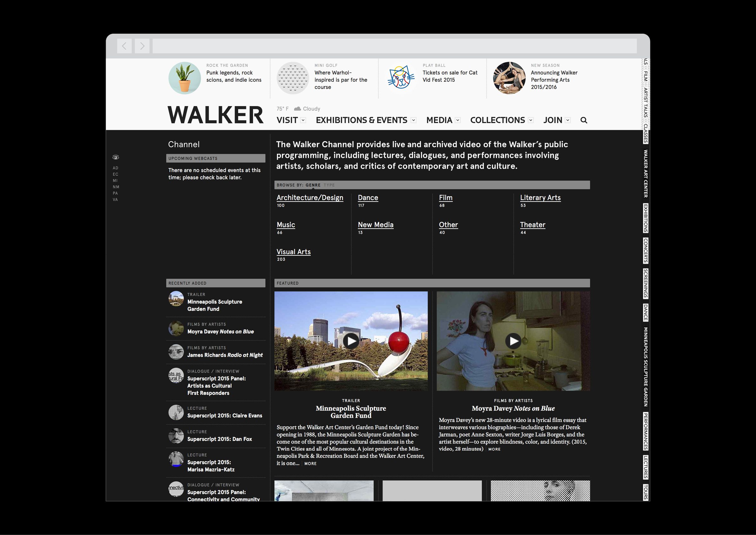Open recently added Superscript 2015: Marisa Mazria-Katz
756x535 pixels.
pyautogui.click(x=211, y=466)
